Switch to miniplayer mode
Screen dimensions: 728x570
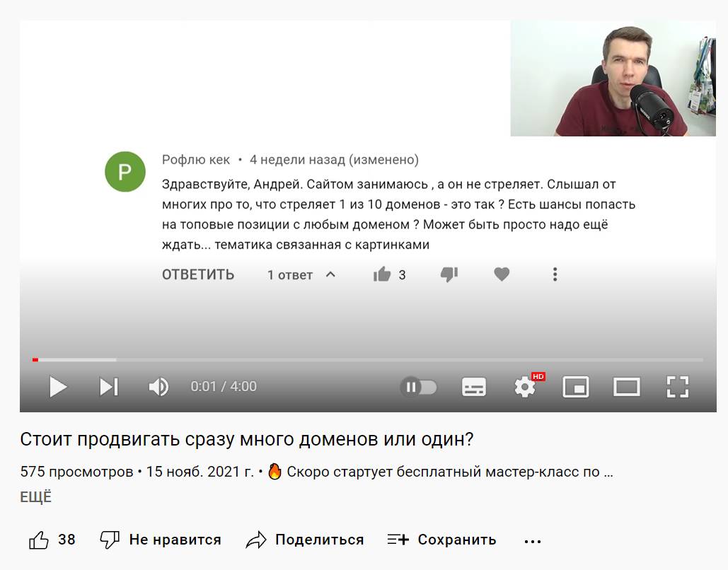coord(576,387)
